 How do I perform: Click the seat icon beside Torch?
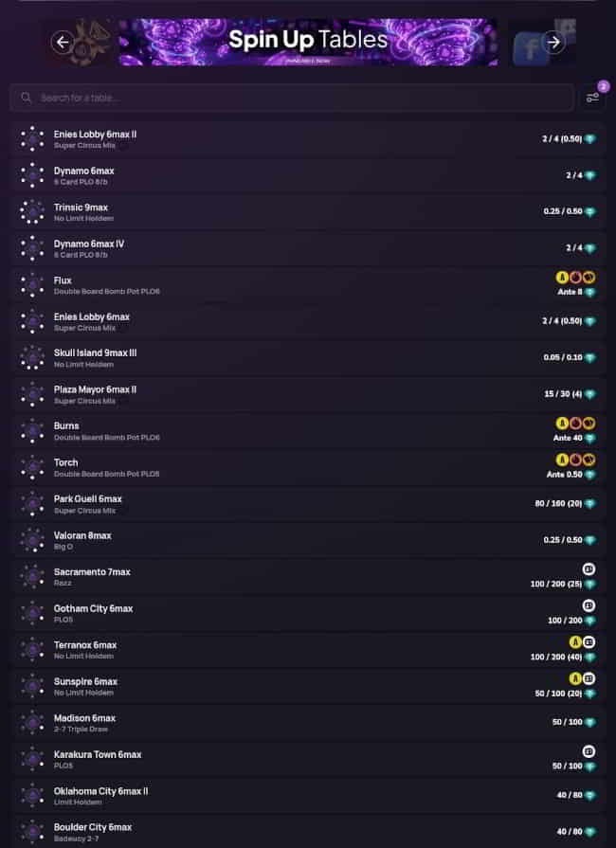tap(32, 467)
